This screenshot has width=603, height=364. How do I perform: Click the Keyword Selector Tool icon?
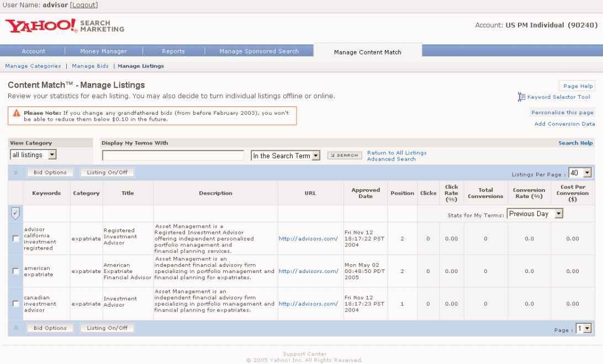[520, 97]
